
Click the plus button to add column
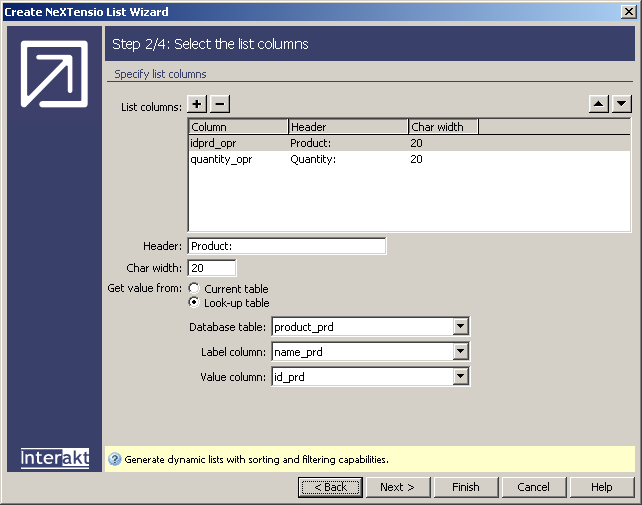(x=198, y=104)
